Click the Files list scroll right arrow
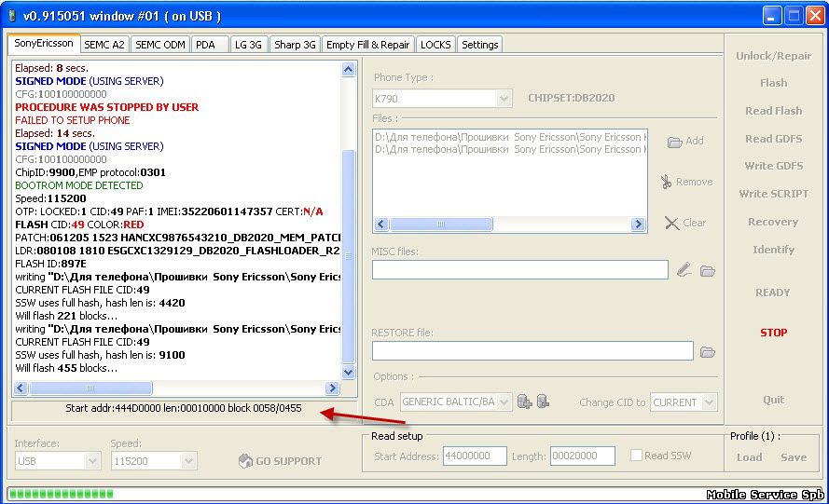 tap(638, 224)
